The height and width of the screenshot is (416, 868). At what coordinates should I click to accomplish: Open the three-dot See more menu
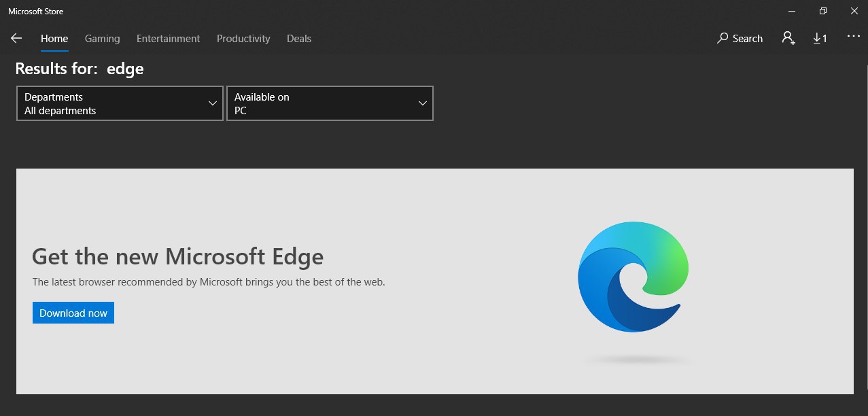pyautogui.click(x=854, y=37)
